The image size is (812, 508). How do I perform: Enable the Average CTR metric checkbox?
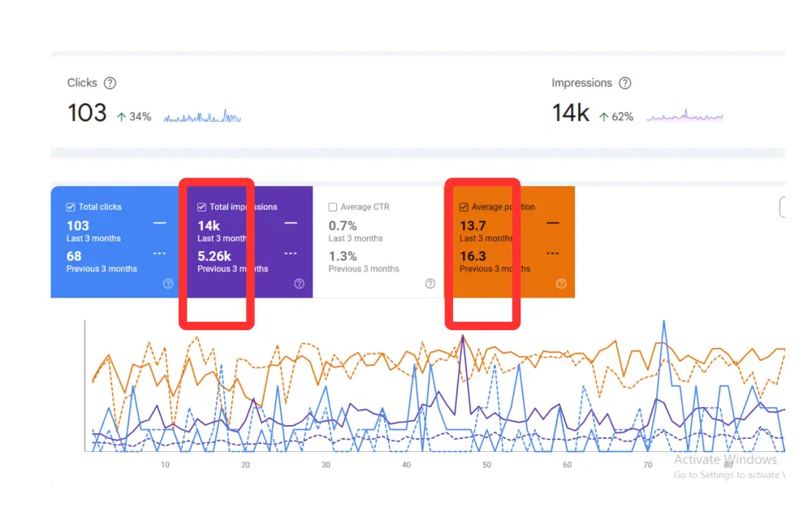333,206
